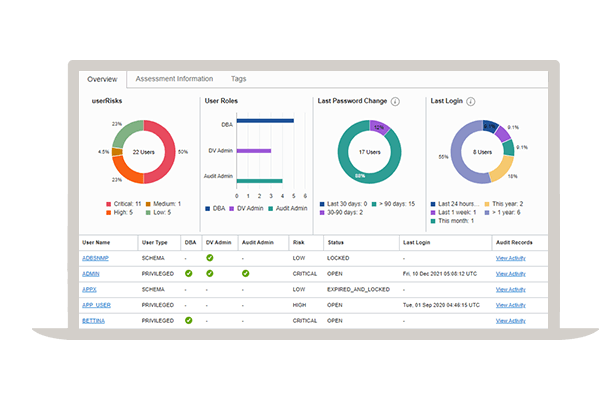Image resolution: width=600 pixels, height=400 pixels.
Task: Sort by the User Name column header
Action: click(96, 243)
